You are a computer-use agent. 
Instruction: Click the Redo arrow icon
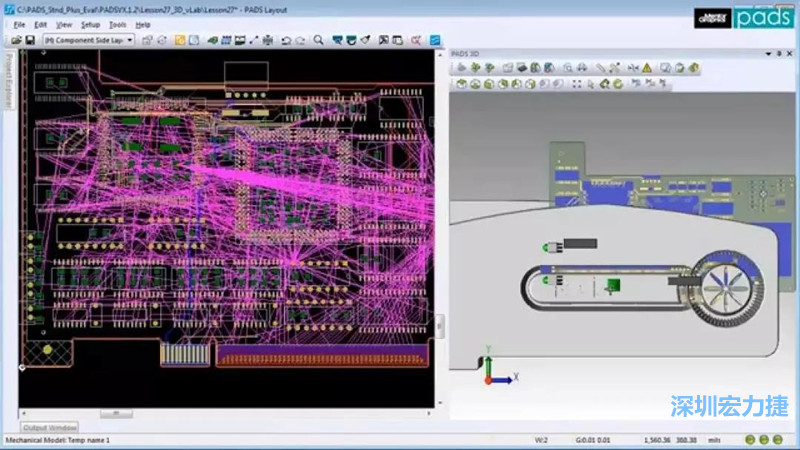pos(300,40)
